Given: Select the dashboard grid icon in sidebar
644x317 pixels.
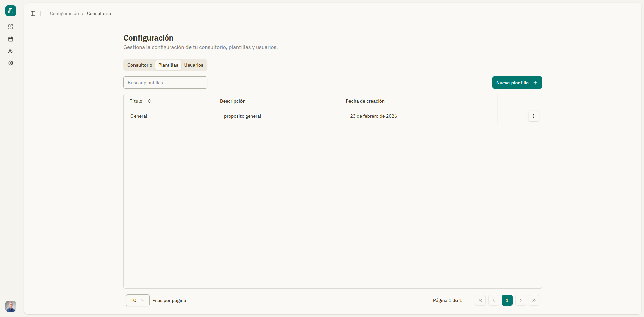Looking at the screenshot, I should (10, 27).
